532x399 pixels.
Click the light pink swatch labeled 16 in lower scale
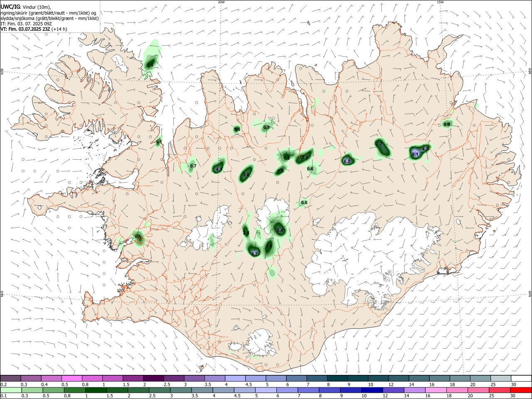pyautogui.click(x=435, y=390)
